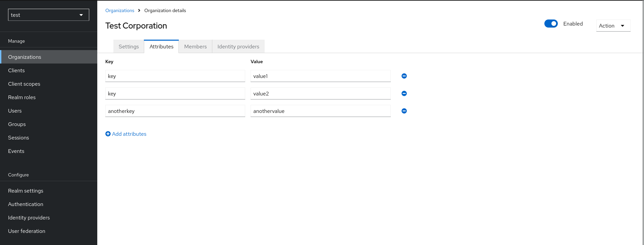Toggle the Enabled switch off
Screen dimensions: 644x245
(551, 24)
